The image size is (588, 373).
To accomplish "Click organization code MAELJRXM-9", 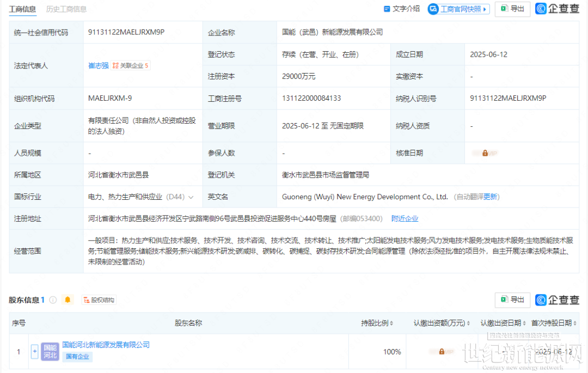I will 110,98.
